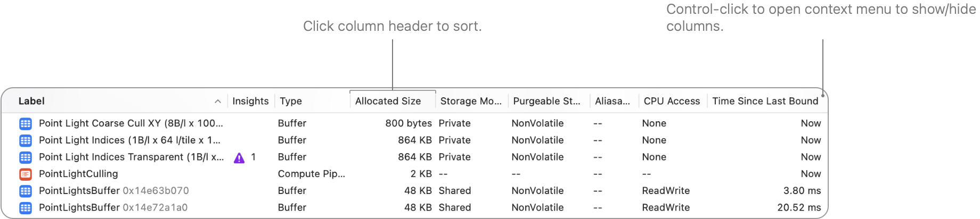
Task: Click the Point Light Indices Transparent buffer icon
Action: [x=25, y=157]
